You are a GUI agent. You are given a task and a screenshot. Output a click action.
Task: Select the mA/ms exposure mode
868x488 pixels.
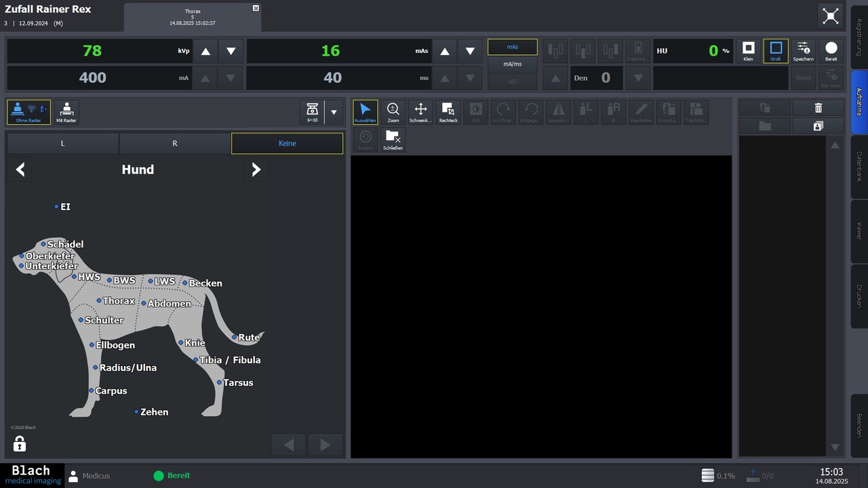[512, 64]
